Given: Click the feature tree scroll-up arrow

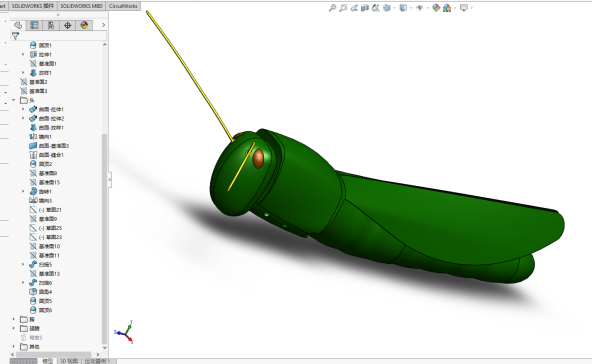Looking at the screenshot, I should click(x=105, y=45).
